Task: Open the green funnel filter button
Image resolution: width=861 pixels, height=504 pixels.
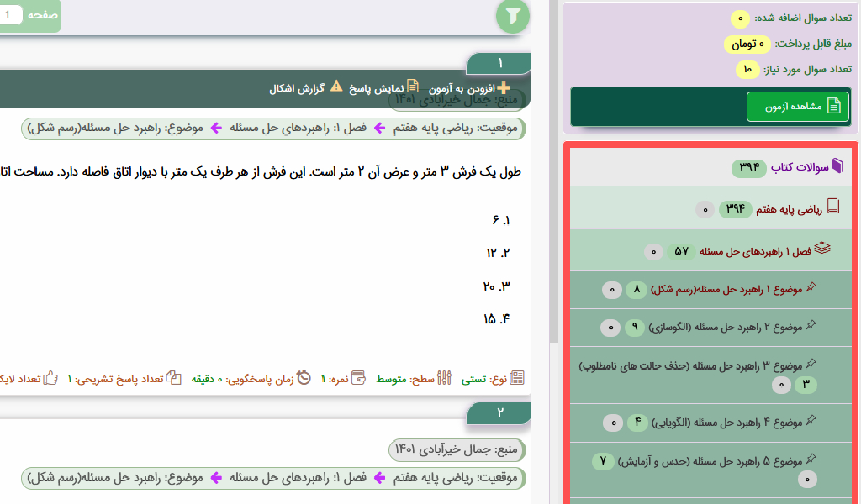Action: tap(513, 17)
